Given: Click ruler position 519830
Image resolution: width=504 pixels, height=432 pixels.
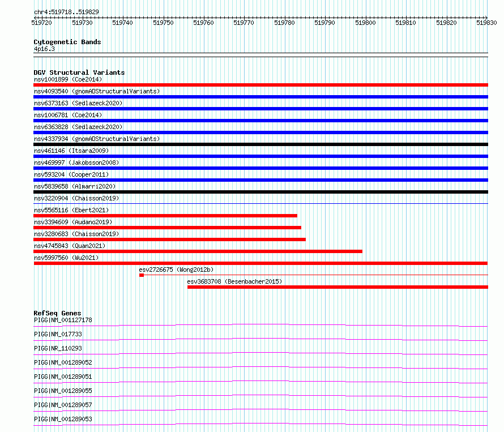Looking at the screenshot, I should (x=486, y=23).
